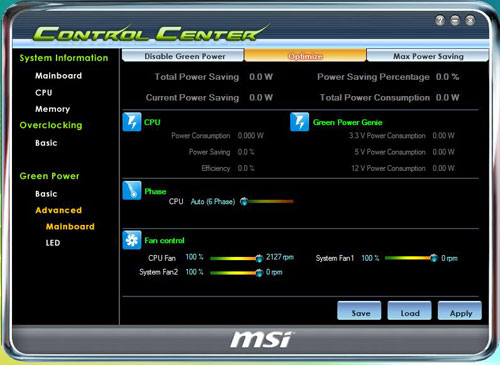Click the Green Power Genie heading

[347, 122]
